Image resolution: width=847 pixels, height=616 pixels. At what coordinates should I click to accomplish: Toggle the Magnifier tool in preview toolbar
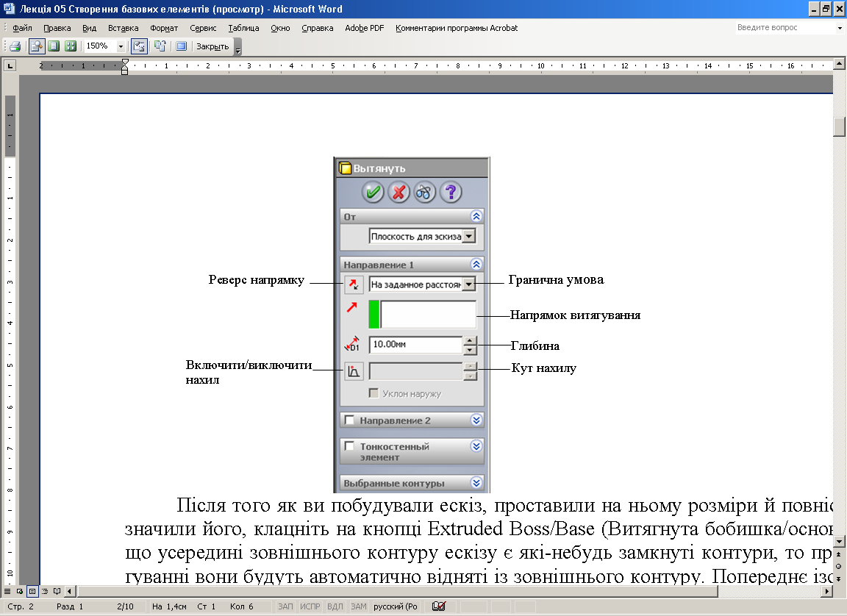point(36,46)
